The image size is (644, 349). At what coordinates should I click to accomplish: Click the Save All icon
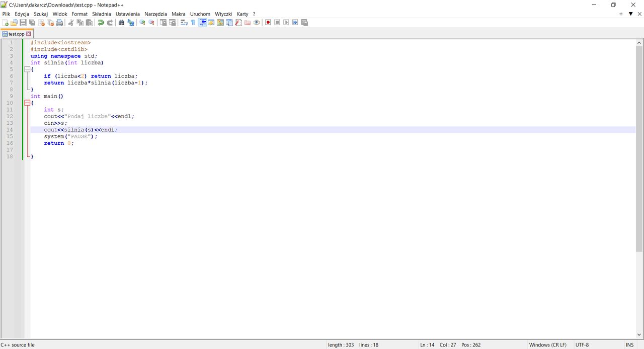[32, 23]
